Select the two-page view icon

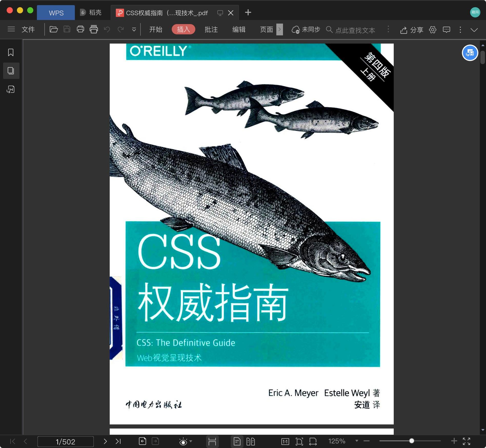coord(250,441)
